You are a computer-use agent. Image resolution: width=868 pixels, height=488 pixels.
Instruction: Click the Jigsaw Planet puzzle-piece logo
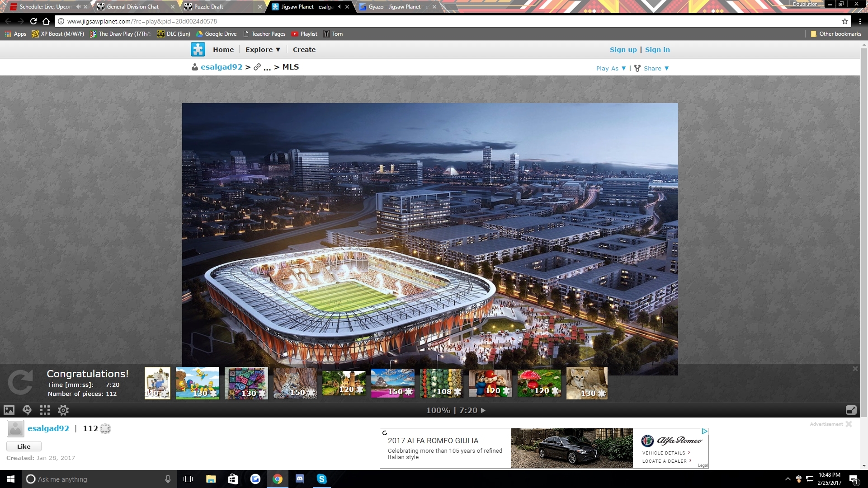pos(198,49)
